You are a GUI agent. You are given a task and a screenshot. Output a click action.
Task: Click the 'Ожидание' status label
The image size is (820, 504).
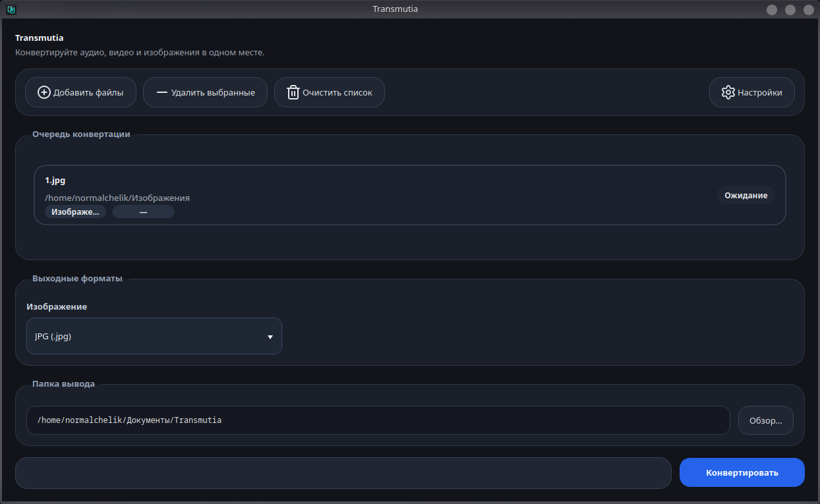746,195
